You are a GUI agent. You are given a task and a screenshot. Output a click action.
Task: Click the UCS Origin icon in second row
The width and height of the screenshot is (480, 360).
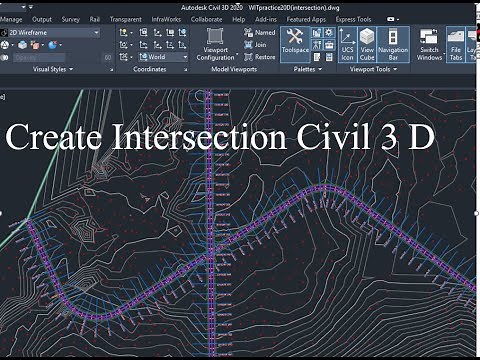point(157,45)
